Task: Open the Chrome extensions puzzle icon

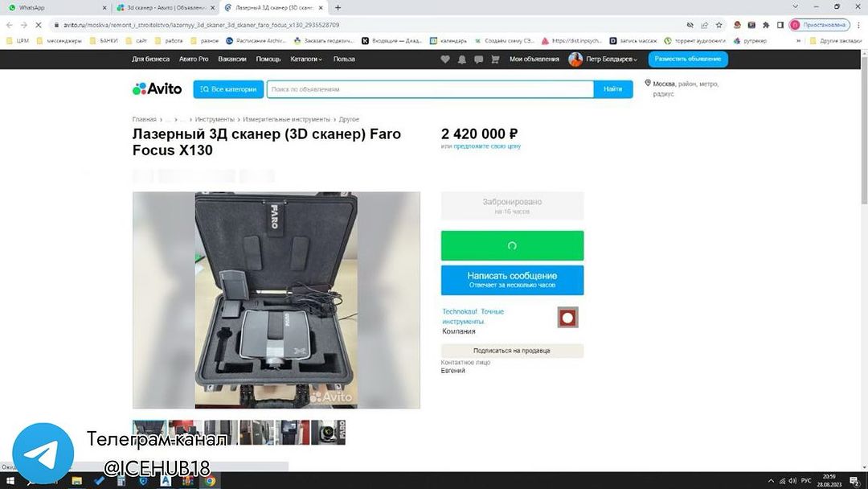Action: (x=766, y=25)
